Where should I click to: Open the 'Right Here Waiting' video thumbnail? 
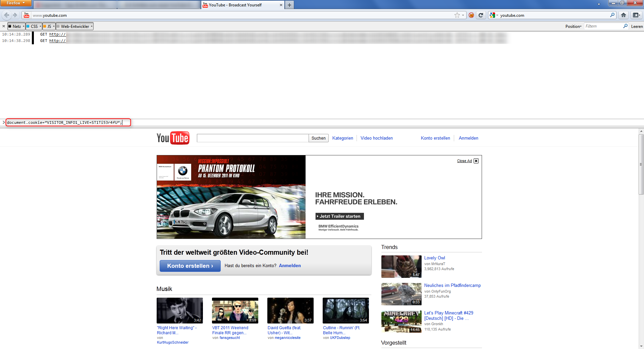tap(179, 310)
